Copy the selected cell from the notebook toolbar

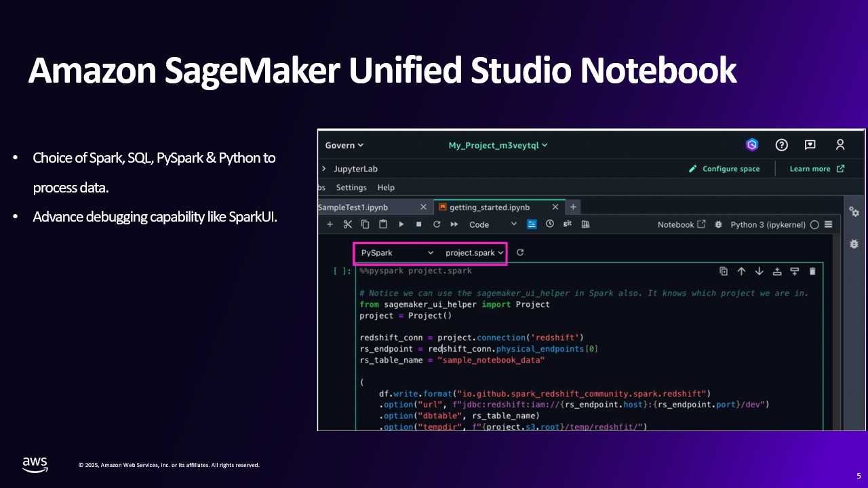click(x=366, y=224)
